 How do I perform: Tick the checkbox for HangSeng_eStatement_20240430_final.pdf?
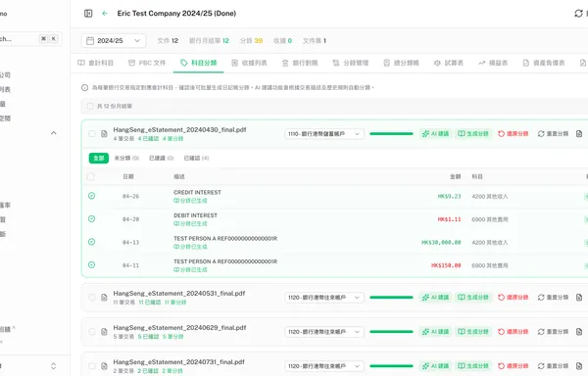(x=92, y=134)
